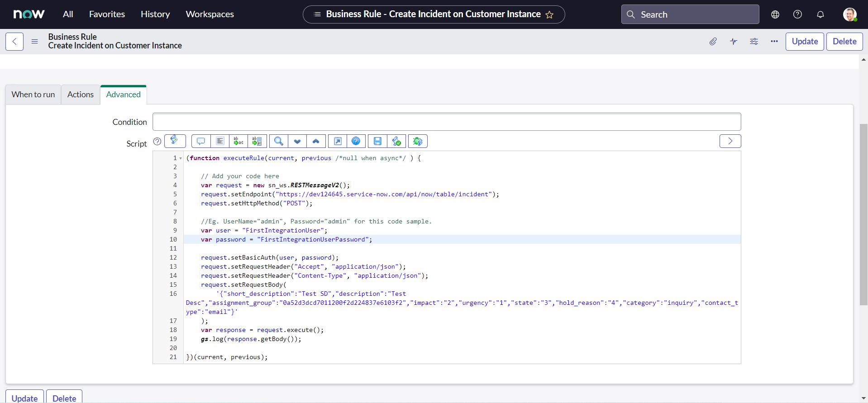Click "FirstIntegrationUserPassword" on line 10
Screen dimensions: 868x403
tap(313, 240)
